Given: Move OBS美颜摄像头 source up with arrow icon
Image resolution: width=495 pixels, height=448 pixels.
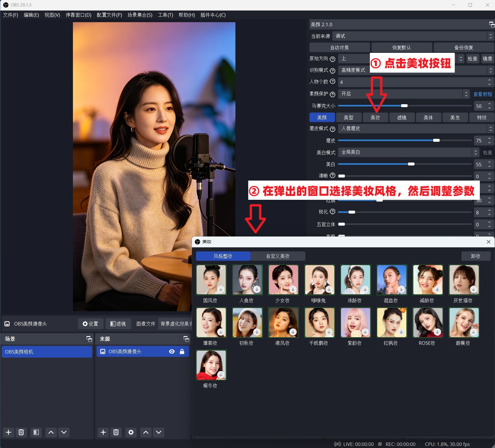Looking at the screenshot, I should [x=145, y=432].
